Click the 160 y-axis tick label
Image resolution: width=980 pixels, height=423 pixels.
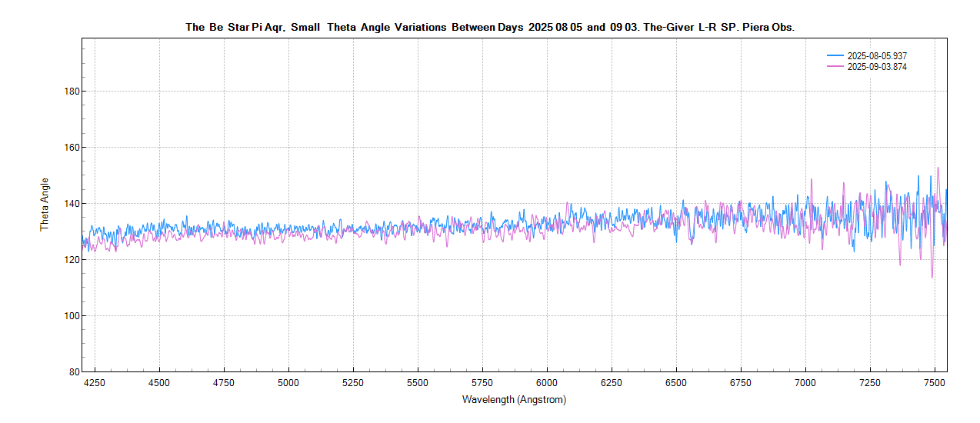[72, 148]
